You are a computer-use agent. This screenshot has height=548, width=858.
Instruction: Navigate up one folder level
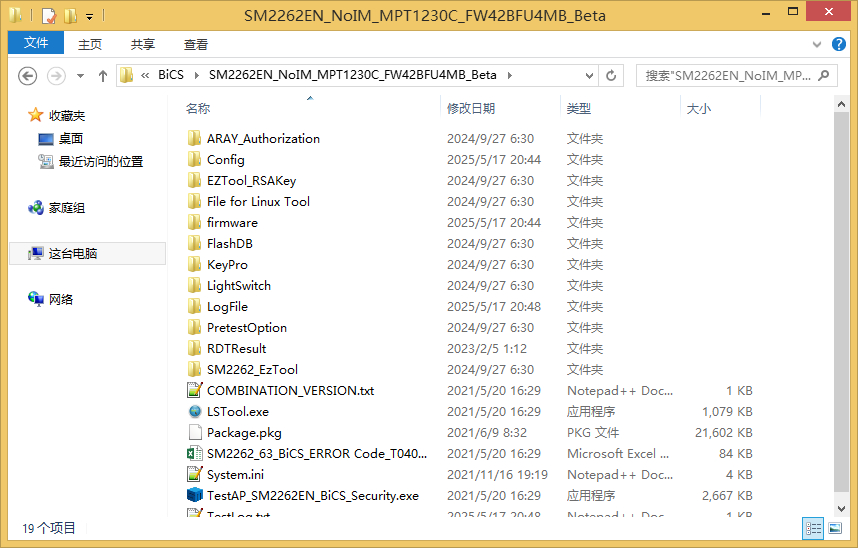click(x=102, y=76)
